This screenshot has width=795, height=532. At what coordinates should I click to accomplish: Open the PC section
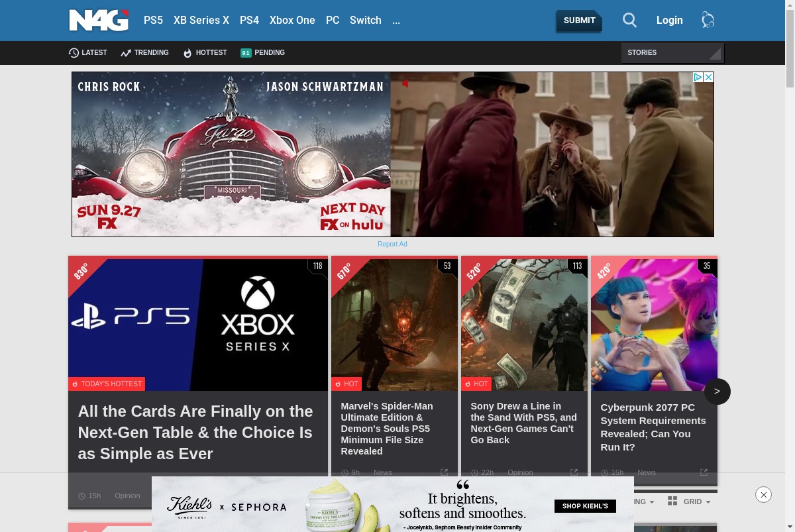tap(333, 21)
